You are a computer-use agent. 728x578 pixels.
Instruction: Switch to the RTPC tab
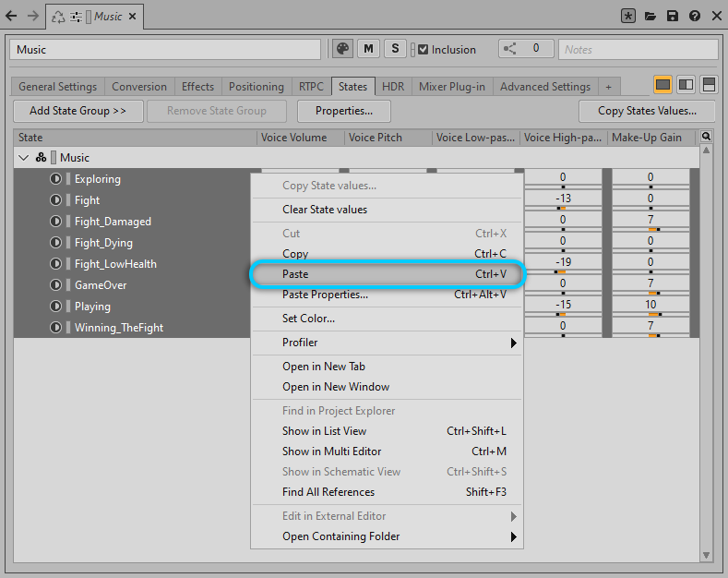(311, 87)
